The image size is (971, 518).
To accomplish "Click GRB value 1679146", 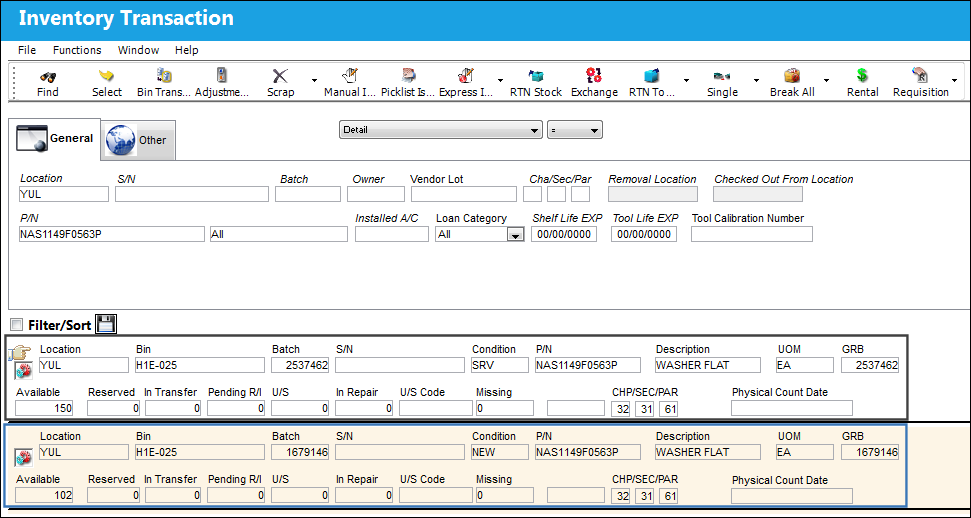I will click(869, 452).
